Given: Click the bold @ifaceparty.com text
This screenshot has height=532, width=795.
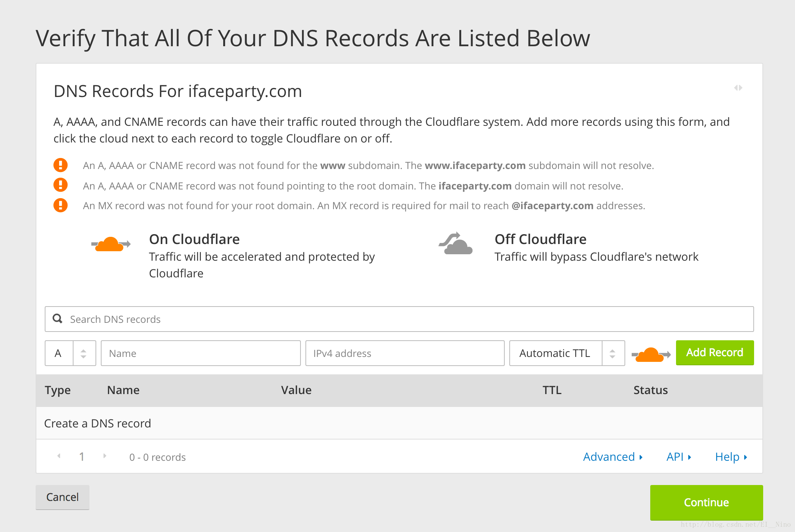Looking at the screenshot, I should point(552,206).
